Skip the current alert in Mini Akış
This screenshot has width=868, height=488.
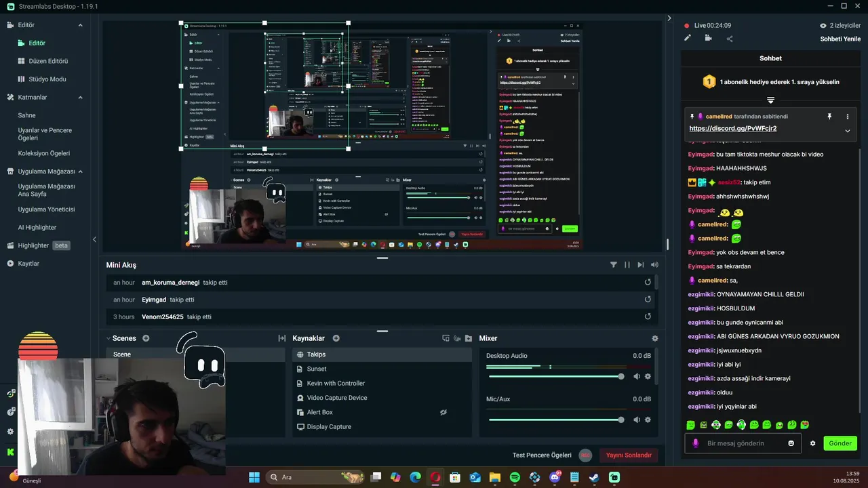(640, 265)
